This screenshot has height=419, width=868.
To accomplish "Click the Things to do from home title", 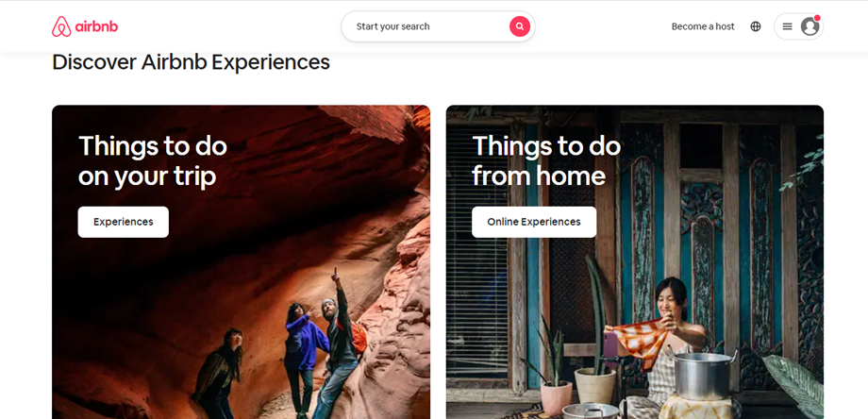I will (547, 161).
